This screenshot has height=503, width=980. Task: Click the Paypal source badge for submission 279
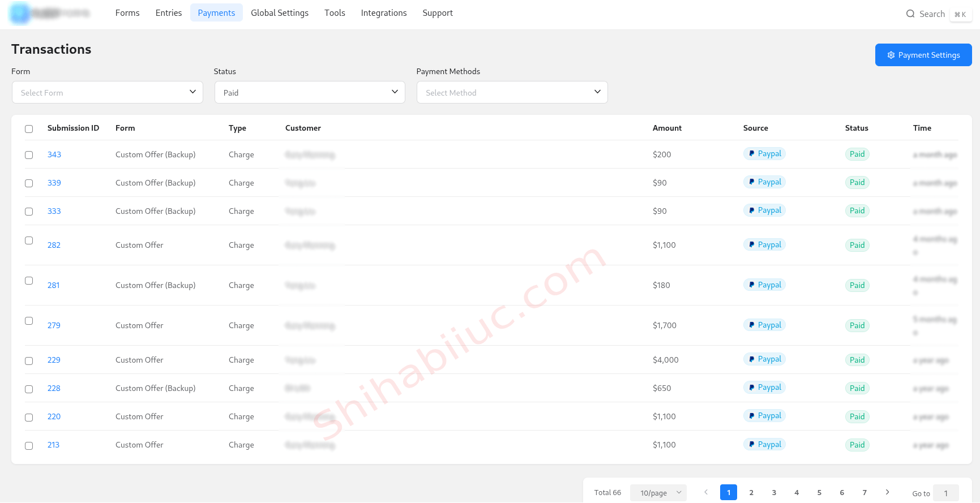pos(764,325)
